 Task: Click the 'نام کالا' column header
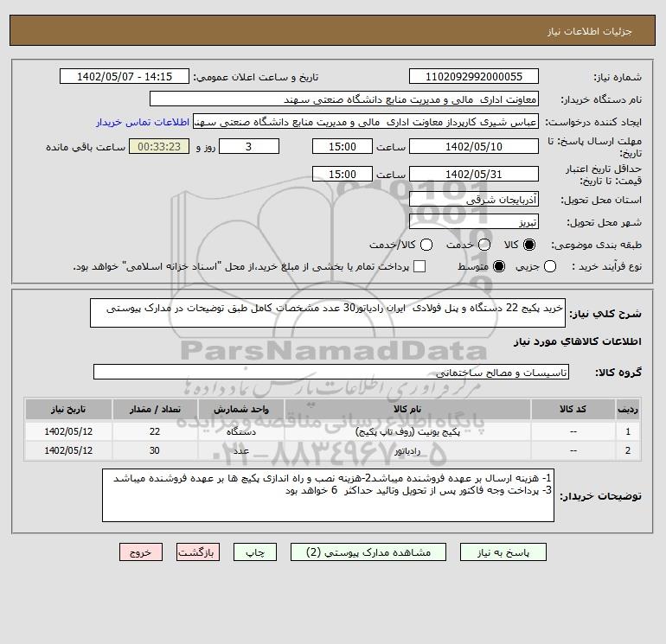tap(407, 409)
